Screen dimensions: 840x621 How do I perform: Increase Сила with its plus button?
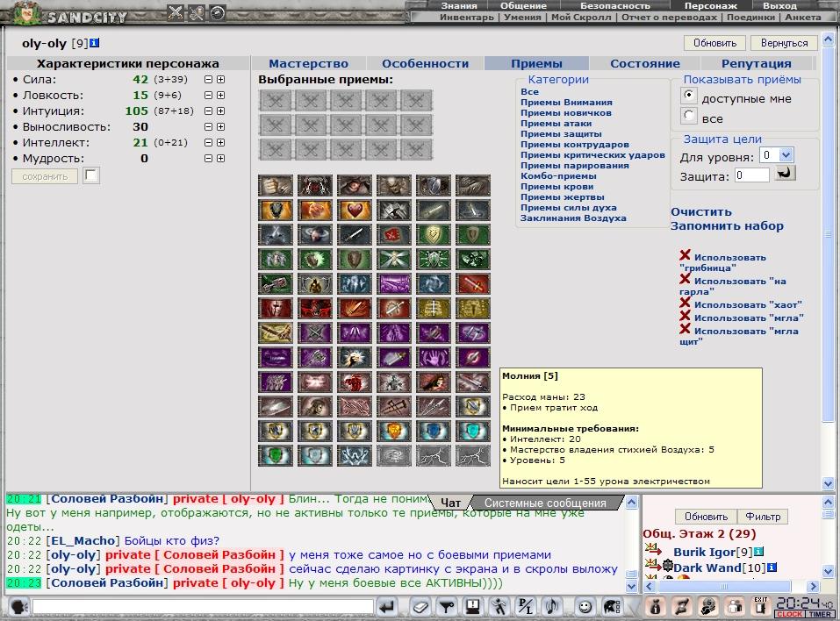[220, 79]
